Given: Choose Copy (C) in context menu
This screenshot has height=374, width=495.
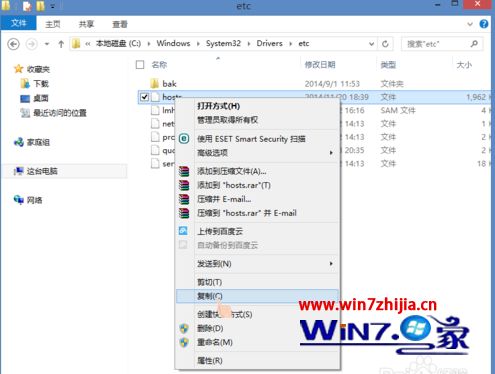Looking at the screenshot, I should [x=257, y=296].
